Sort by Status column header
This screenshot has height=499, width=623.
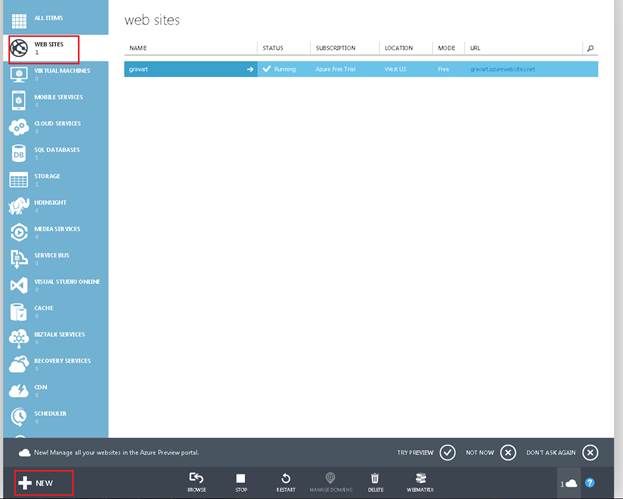pyautogui.click(x=273, y=48)
